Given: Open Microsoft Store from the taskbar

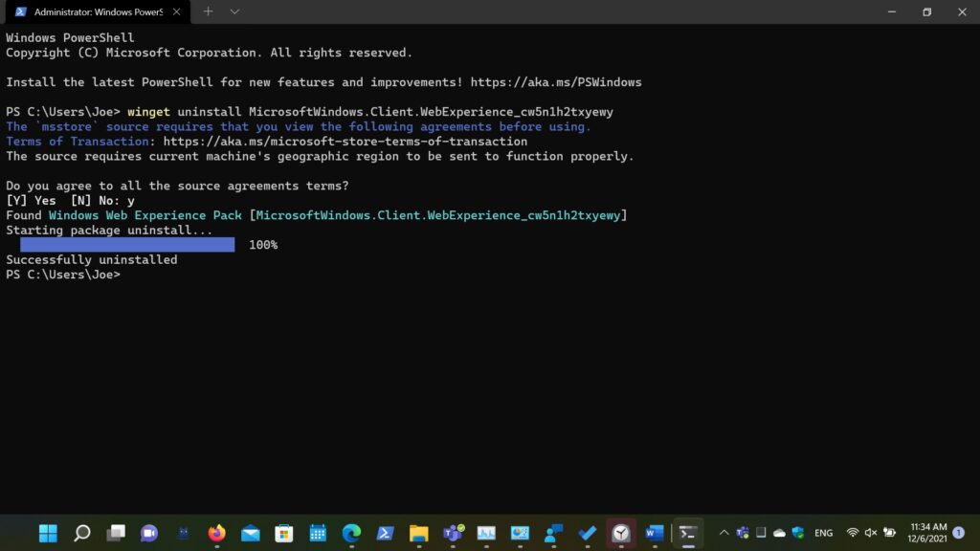Looking at the screenshot, I should [283, 533].
